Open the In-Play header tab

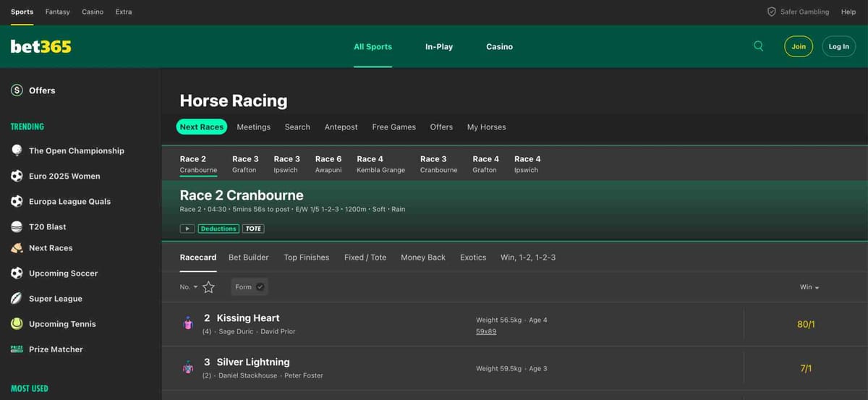click(439, 46)
